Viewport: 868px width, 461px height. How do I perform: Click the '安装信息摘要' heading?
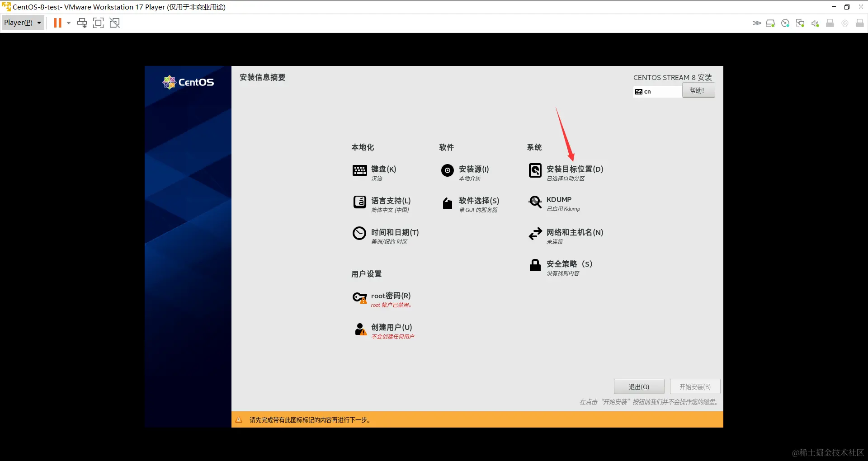[x=263, y=77]
